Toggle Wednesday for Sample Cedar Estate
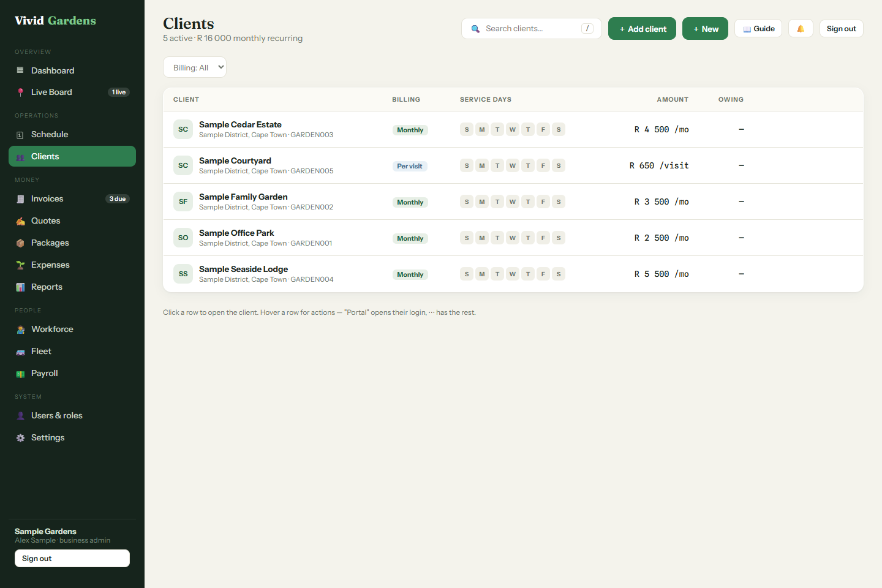The image size is (882, 588). coord(513,129)
